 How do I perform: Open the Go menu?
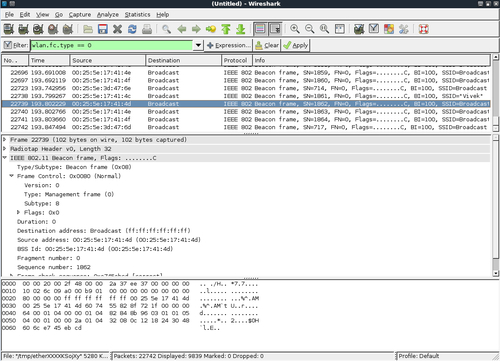point(59,15)
